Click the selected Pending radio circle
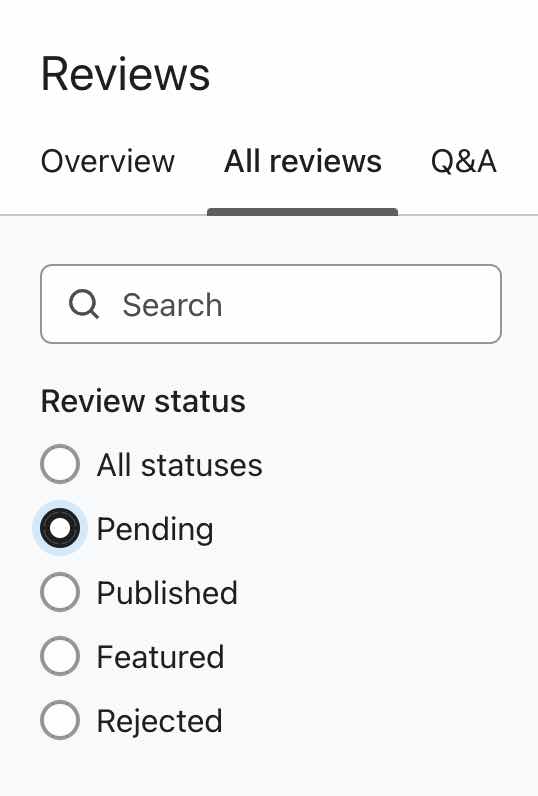The width and height of the screenshot is (538, 796). tap(60, 528)
